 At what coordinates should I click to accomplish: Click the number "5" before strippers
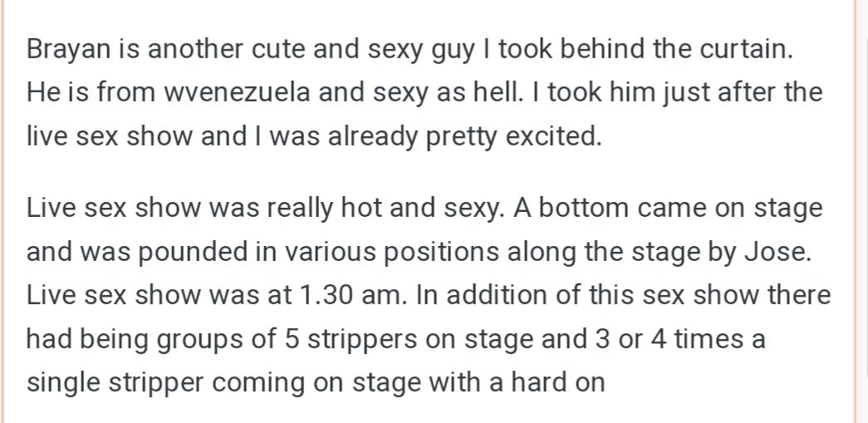click(292, 339)
